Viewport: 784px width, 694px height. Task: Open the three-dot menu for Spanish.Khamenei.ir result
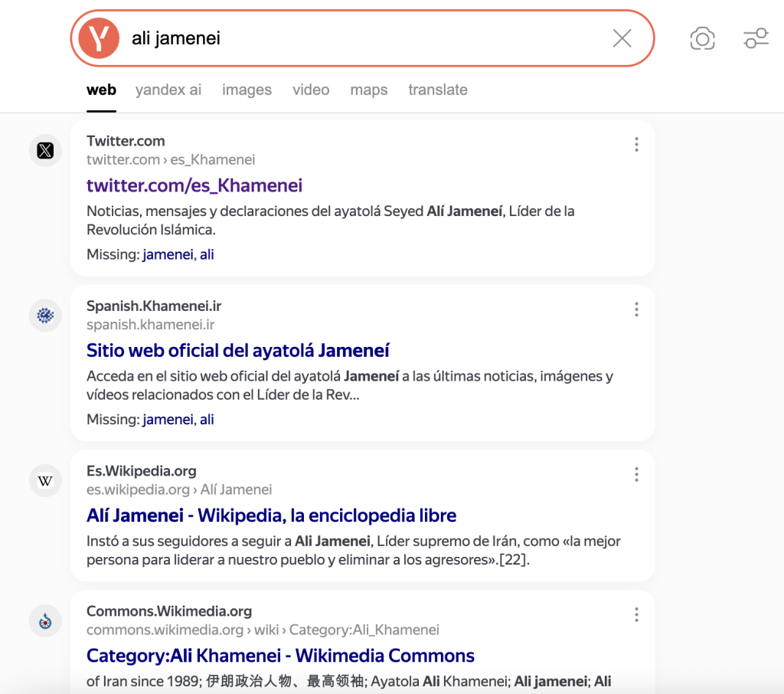click(x=636, y=309)
